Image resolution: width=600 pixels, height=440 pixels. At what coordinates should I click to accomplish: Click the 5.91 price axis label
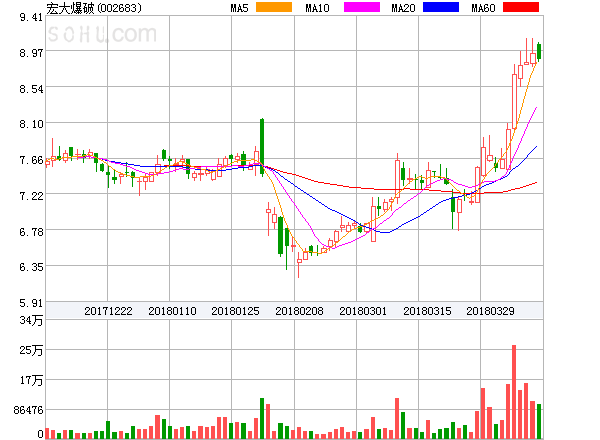(x=31, y=303)
